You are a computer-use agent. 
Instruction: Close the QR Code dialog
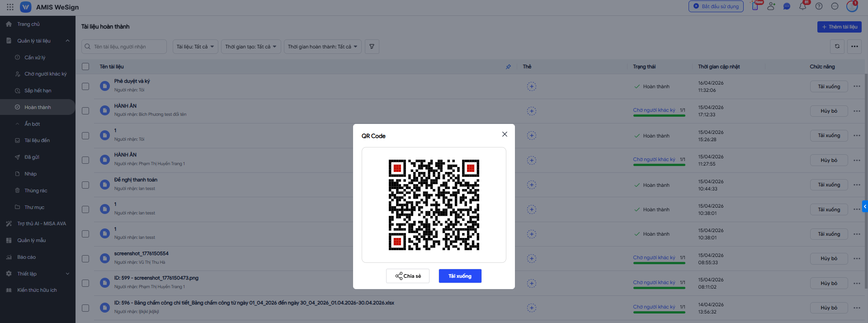pos(505,134)
